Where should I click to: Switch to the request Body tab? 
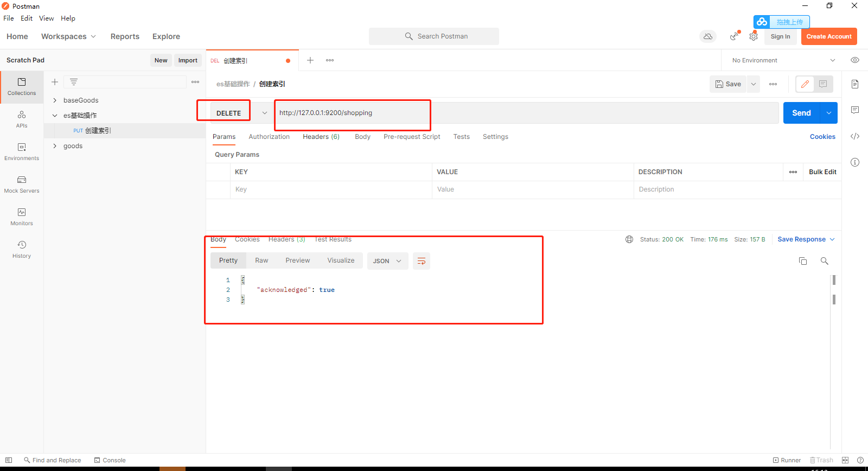coord(362,137)
